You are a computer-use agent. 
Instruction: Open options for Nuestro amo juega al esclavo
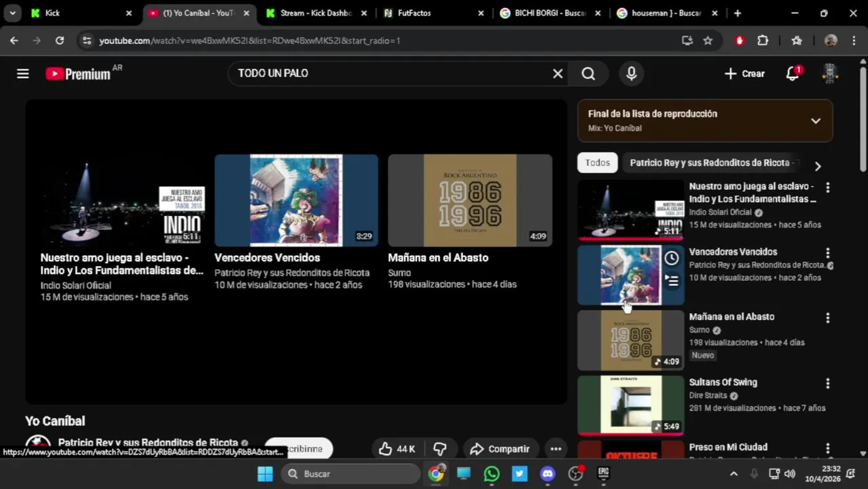pos(827,187)
